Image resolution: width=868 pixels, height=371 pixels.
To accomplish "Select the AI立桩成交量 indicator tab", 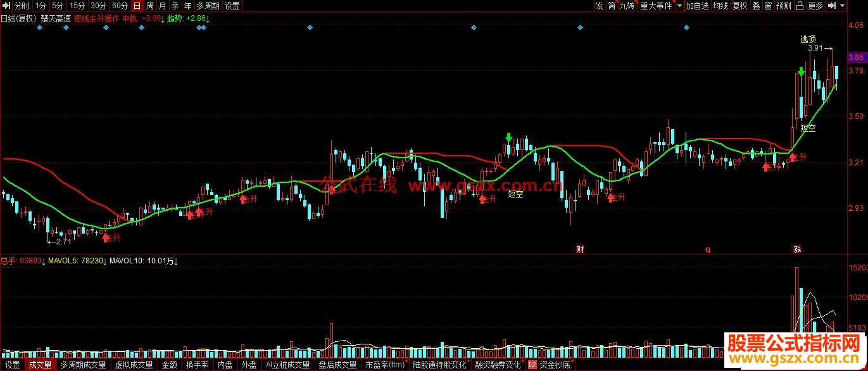I will point(288,365).
